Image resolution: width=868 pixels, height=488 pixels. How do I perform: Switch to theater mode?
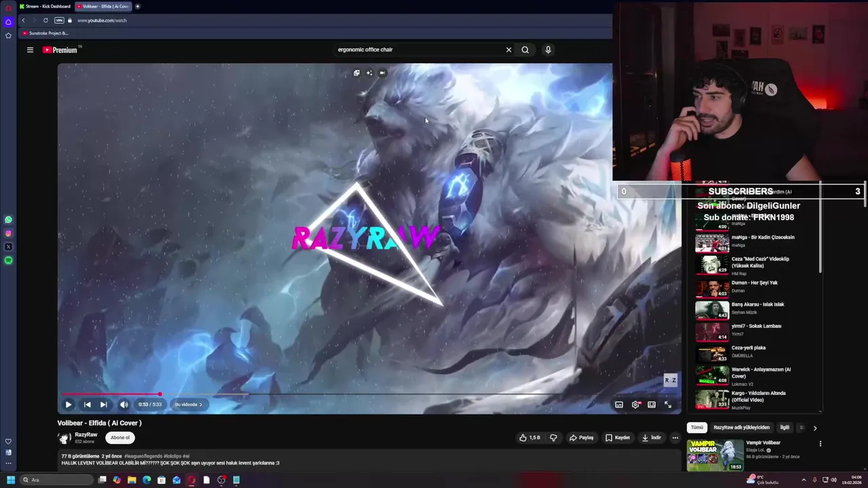[x=652, y=405]
